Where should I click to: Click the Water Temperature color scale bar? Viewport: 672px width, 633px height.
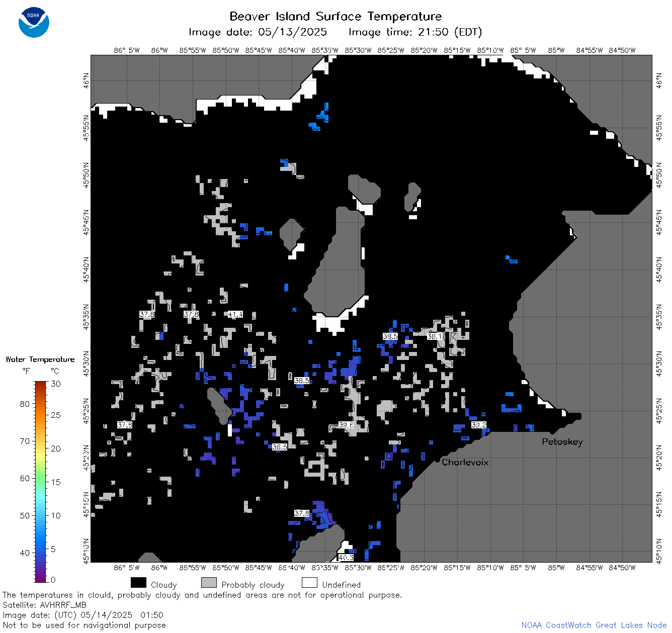tap(41, 481)
